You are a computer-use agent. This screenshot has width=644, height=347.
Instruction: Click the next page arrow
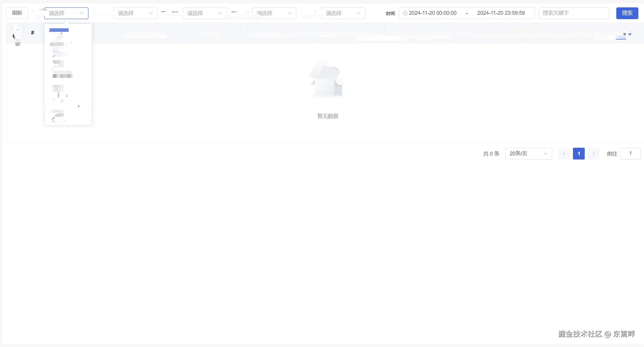[x=593, y=154]
